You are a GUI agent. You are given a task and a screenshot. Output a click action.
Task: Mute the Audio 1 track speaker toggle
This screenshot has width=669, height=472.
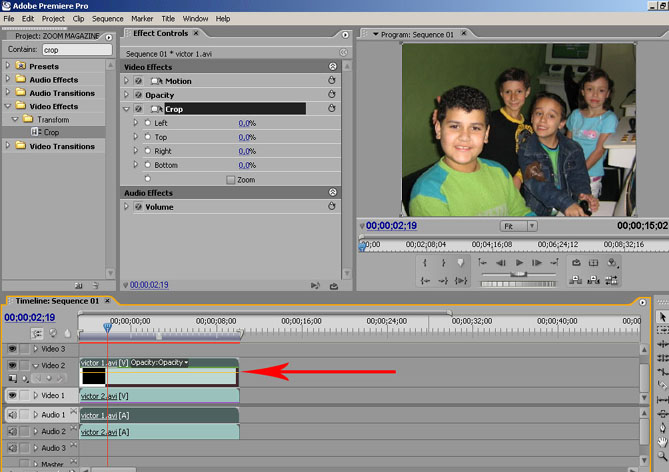[x=12, y=415]
